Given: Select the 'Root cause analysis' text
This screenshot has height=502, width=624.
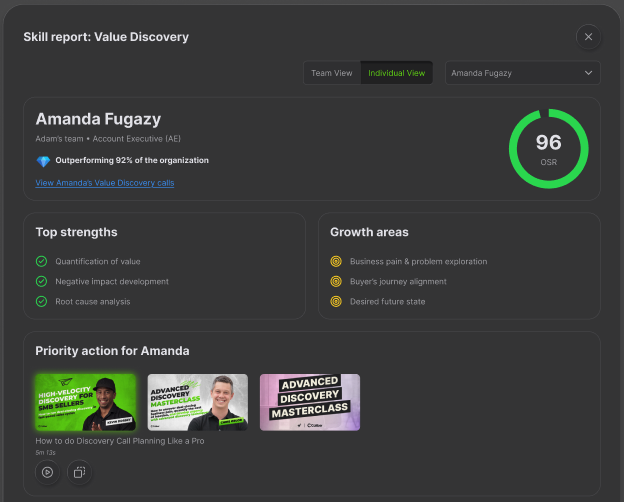Looking at the screenshot, I should tap(93, 301).
